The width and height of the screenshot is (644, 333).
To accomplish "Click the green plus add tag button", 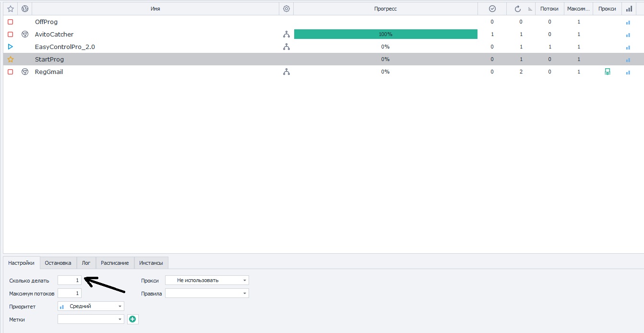I will coord(133,319).
